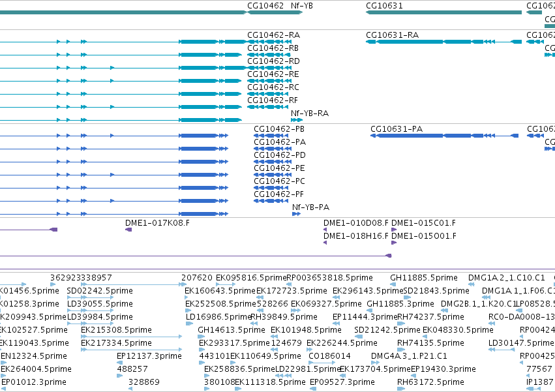Select the SD02242.5prime EST

pos(100,291)
